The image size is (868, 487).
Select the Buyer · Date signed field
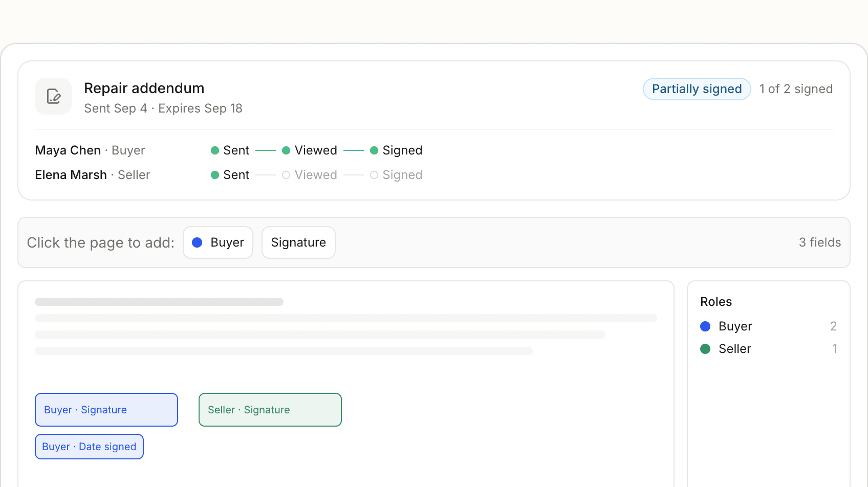click(x=89, y=447)
